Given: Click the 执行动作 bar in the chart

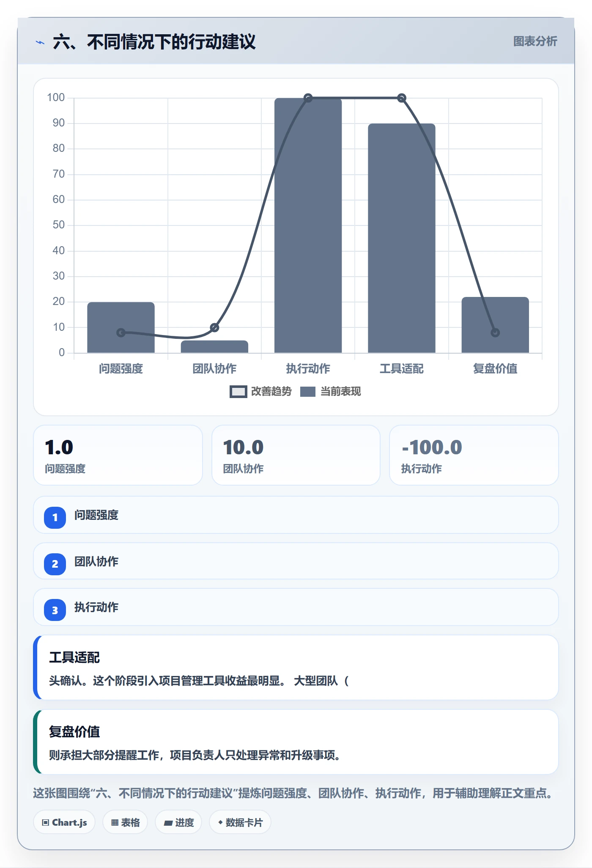Looking at the screenshot, I should click(308, 225).
